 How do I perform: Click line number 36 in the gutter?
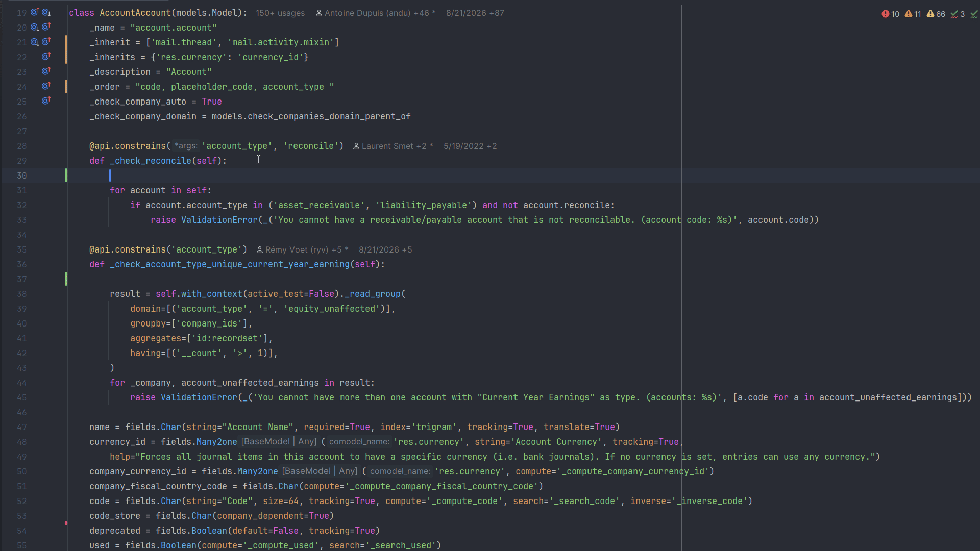22,264
